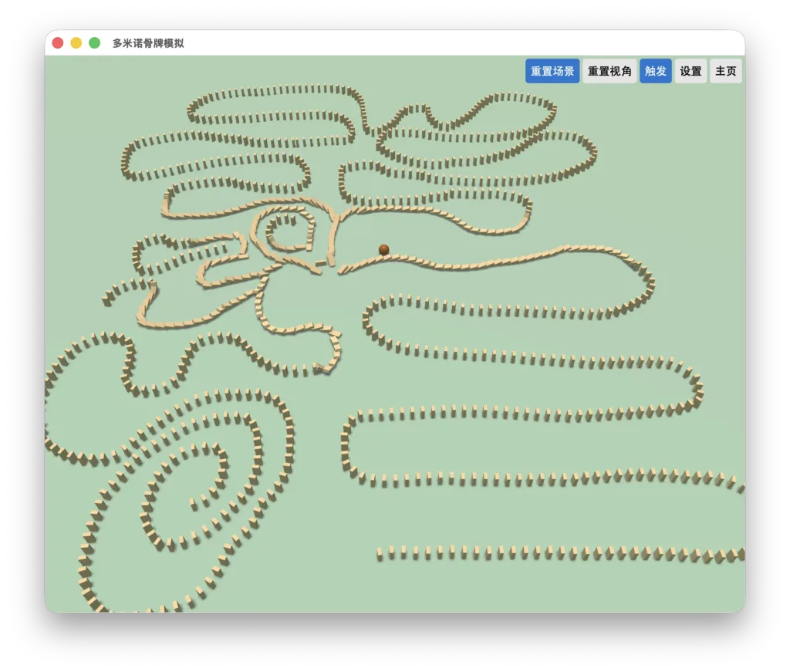Reset the camera with 重置视角
The image size is (790, 672).
point(609,71)
